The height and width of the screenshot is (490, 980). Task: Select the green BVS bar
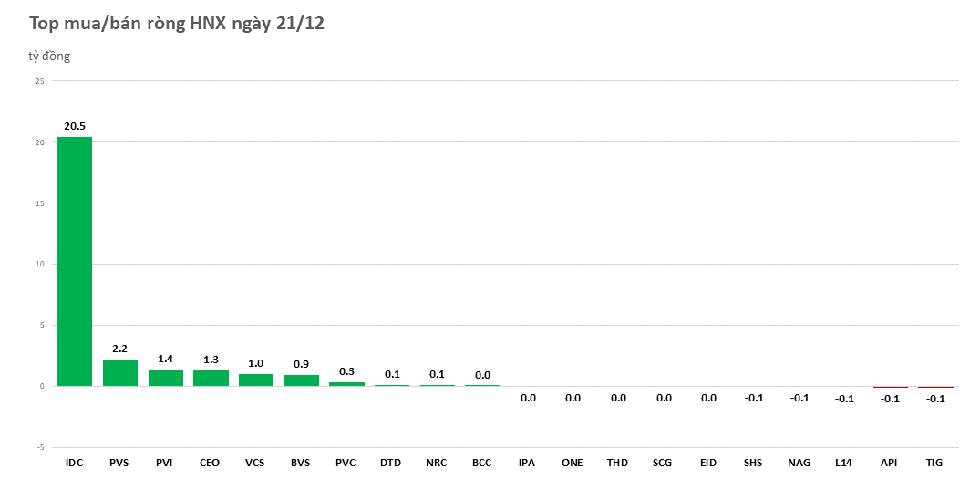click(x=302, y=381)
